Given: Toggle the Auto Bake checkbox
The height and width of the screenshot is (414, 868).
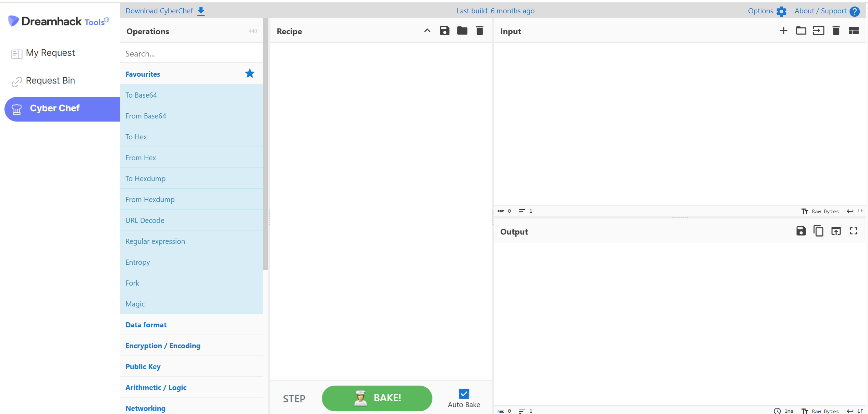Looking at the screenshot, I should [x=464, y=394].
